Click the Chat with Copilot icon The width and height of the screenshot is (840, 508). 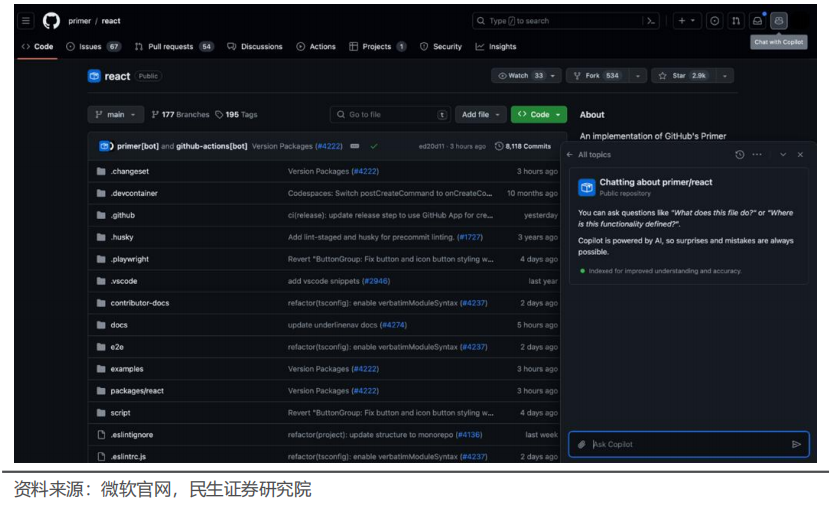tap(779, 21)
